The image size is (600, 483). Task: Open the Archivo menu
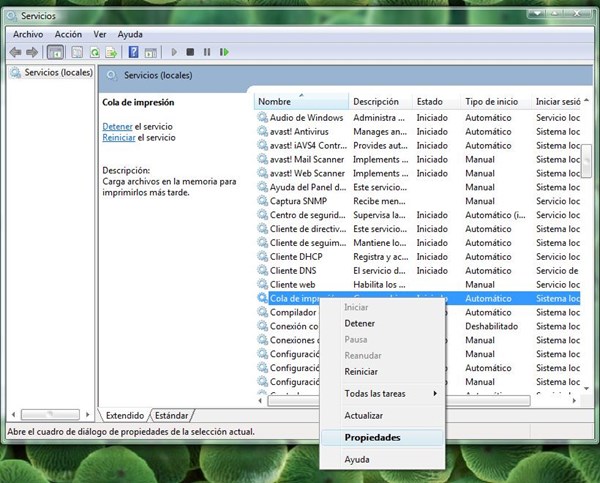coord(28,34)
